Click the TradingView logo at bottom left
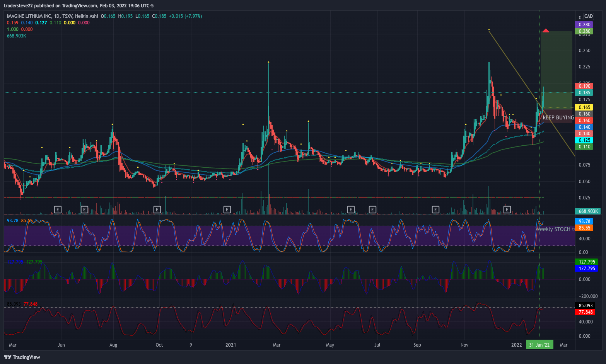Screen dimensions: 606x364 point(22,357)
